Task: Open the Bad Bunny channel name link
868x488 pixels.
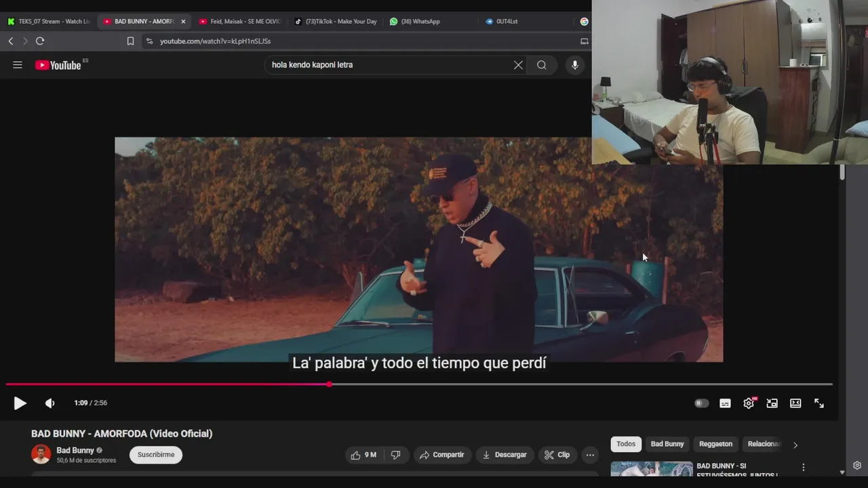Action: [x=75, y=451]
